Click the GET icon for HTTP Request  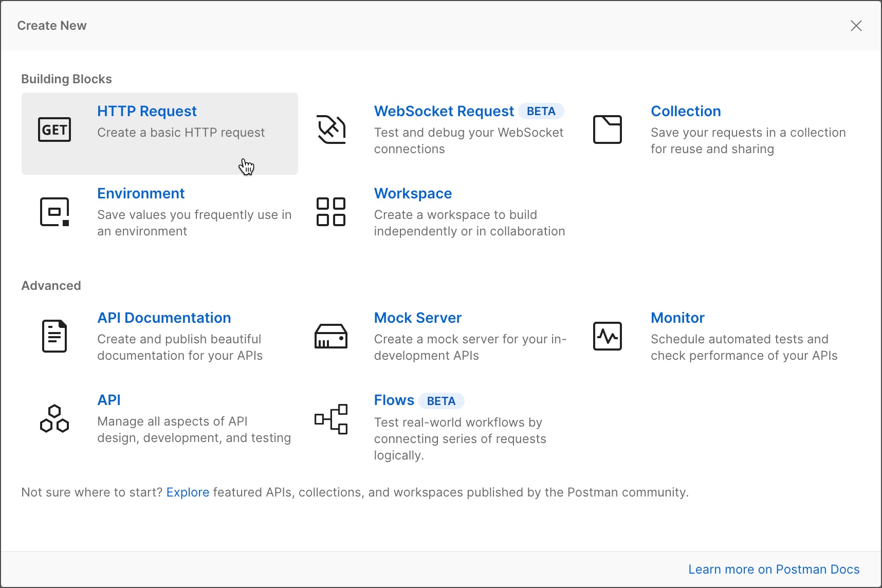click(54, 130)
